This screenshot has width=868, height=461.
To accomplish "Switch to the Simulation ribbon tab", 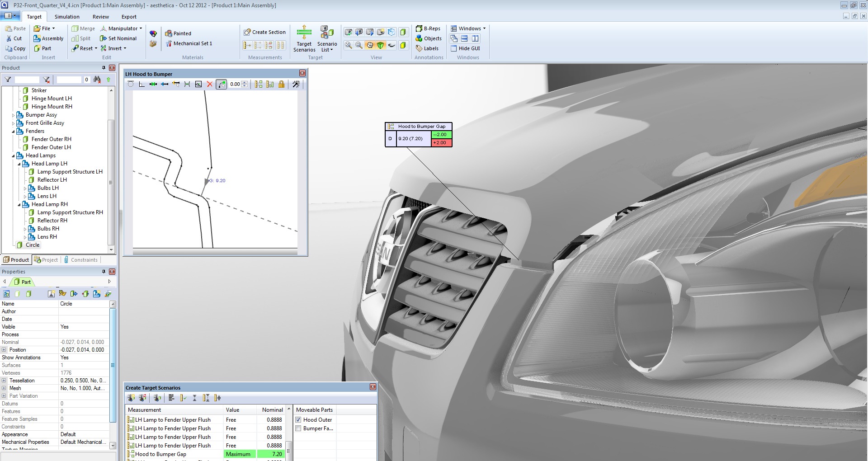I will point(67,17).
